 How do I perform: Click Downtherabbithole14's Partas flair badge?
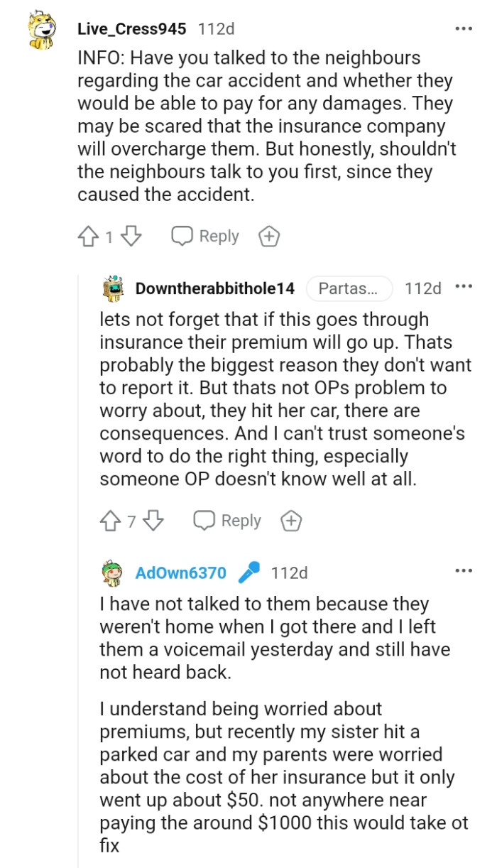[x=349, y=287]
